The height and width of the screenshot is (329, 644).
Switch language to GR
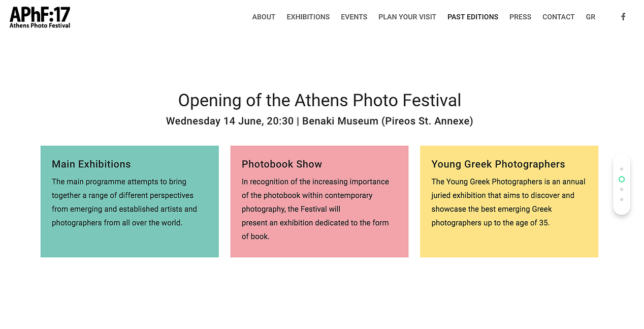point(590,17)
